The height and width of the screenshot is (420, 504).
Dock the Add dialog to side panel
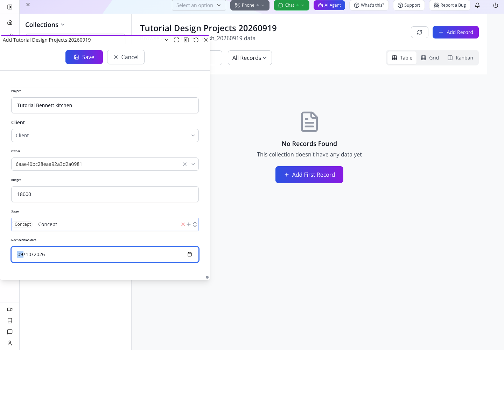pos(186,40)
